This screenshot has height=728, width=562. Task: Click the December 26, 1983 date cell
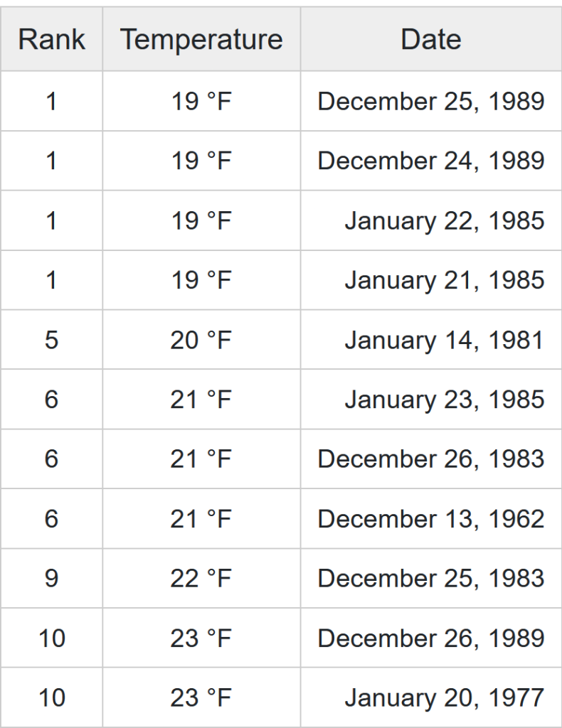pyautogui.click(x=431, y=459)
